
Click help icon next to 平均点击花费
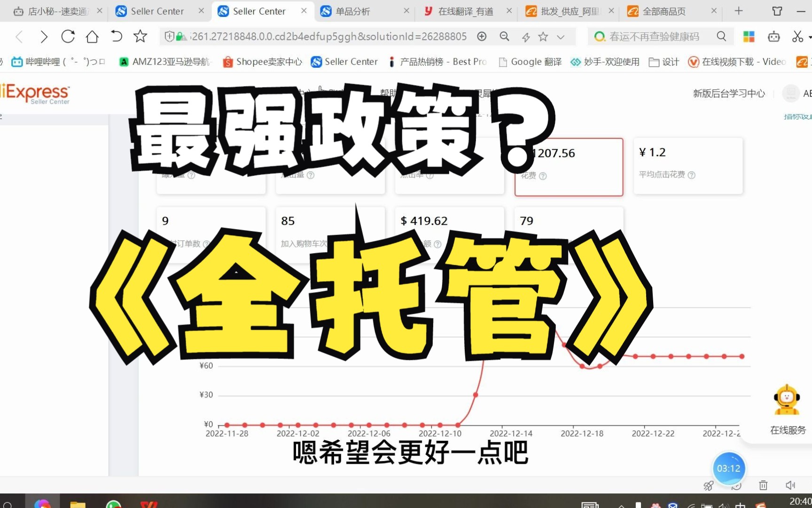pos(691,175)
